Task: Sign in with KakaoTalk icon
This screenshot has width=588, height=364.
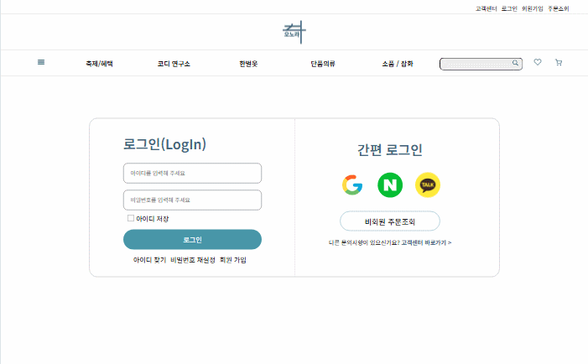Action: 428,185
